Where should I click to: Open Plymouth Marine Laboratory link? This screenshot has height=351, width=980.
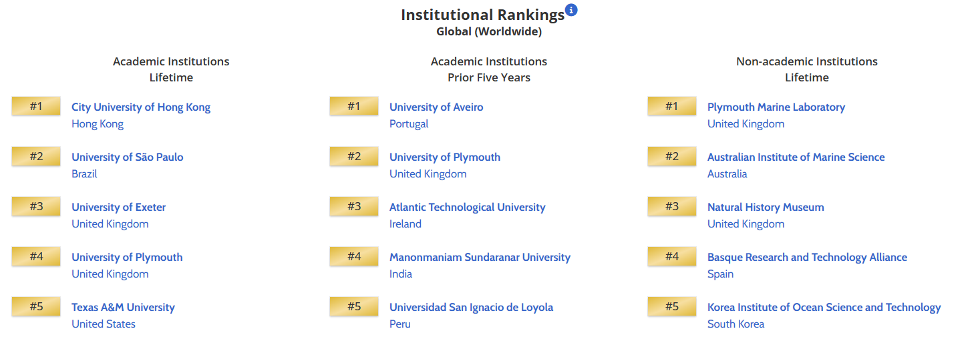776,107
